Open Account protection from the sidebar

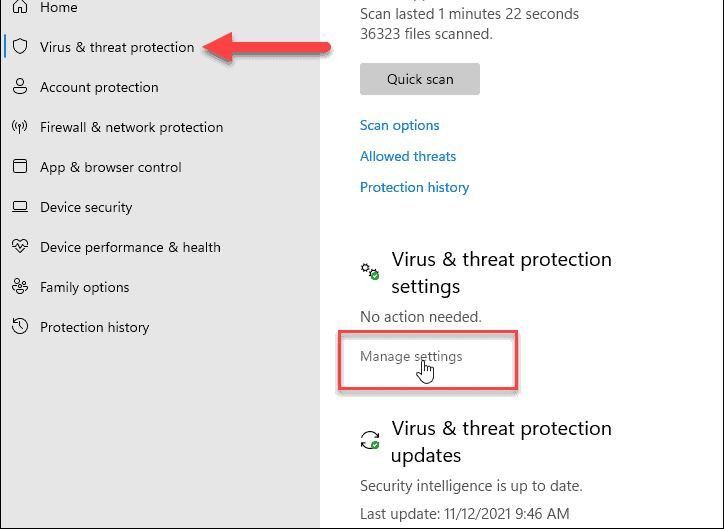(x=99, y=87)
